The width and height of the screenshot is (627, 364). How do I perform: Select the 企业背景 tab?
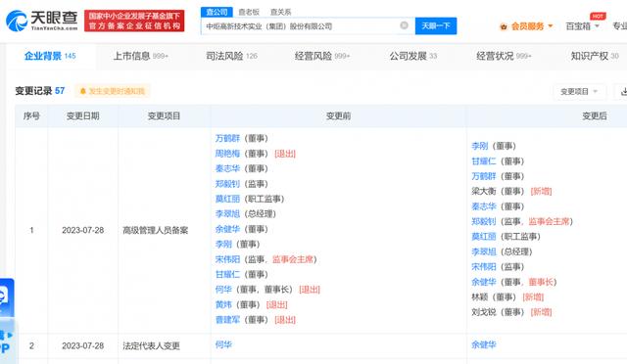[50, 56]
